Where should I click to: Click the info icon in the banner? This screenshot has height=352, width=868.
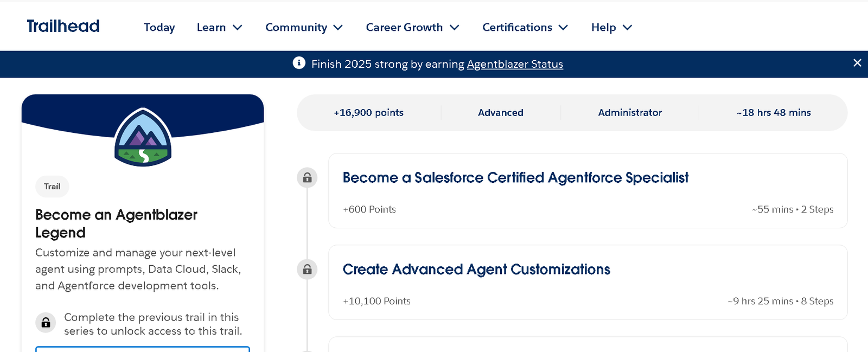[299, 63]
